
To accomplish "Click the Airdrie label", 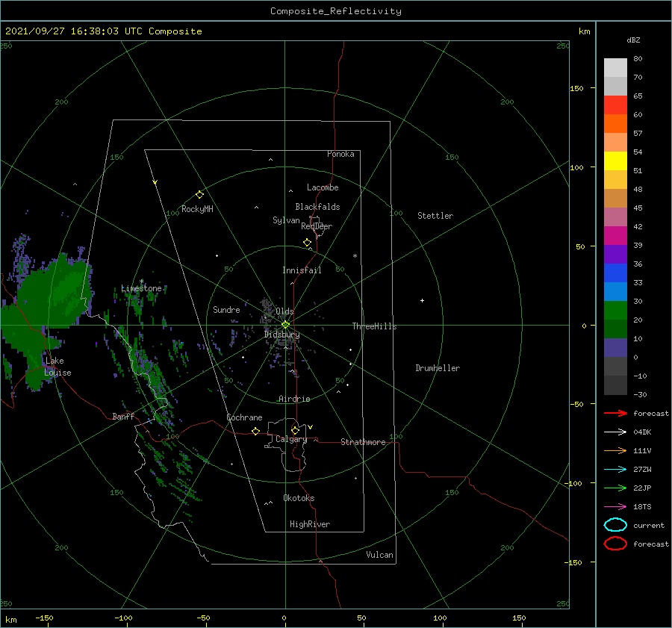I will (294, 399).
